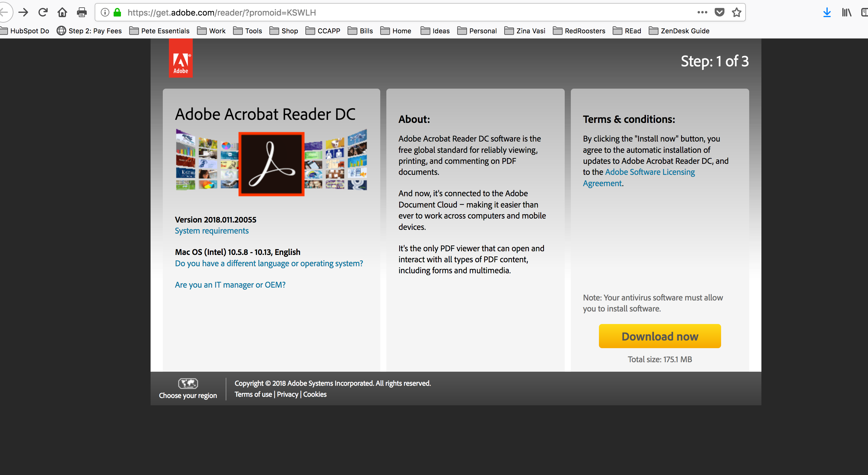Click the Terms of use link
This screenshot has height=475, width=868.
[x=253, y=394]
